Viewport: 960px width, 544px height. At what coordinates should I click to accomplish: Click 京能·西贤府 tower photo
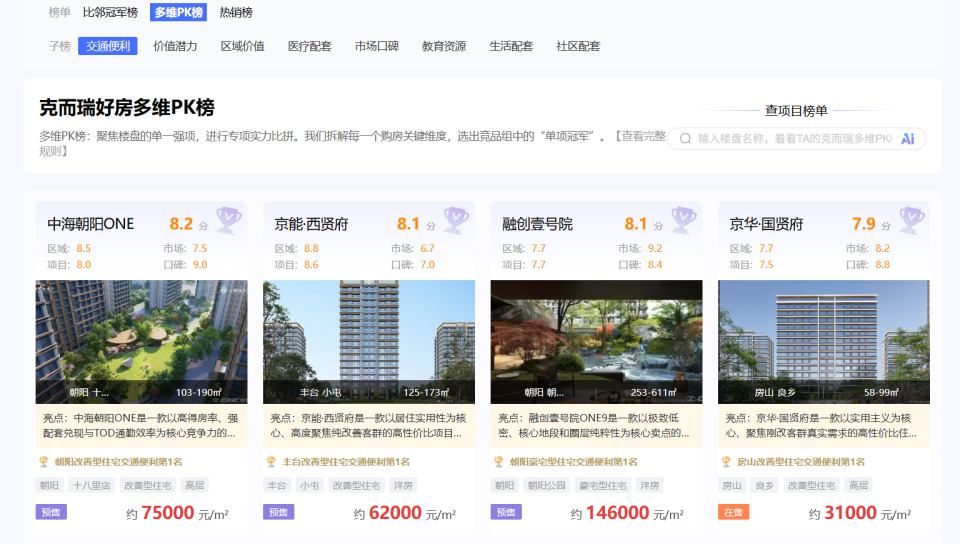369,341
